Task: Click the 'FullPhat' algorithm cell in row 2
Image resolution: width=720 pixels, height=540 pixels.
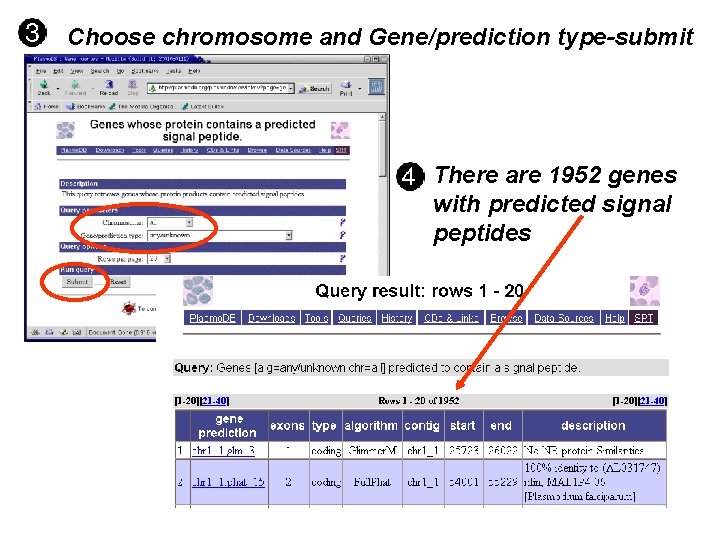Action: [x=372, y=482]
